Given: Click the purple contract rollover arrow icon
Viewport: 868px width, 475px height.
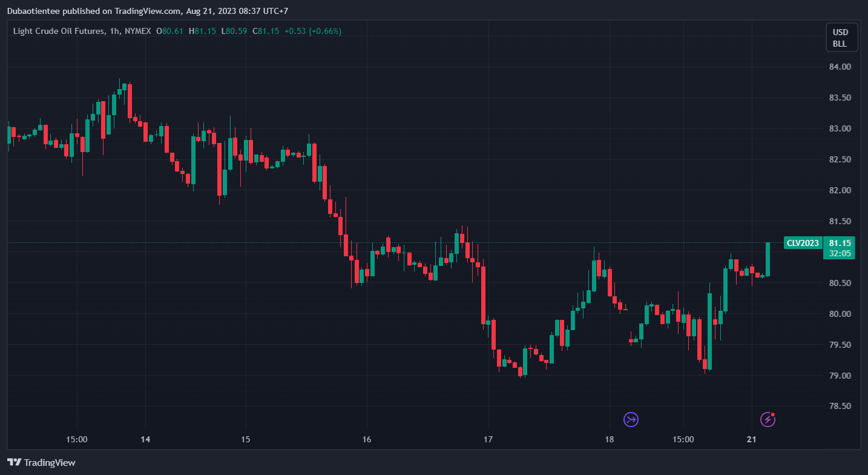Looking at the screenshot, I should tap(631, 419).
